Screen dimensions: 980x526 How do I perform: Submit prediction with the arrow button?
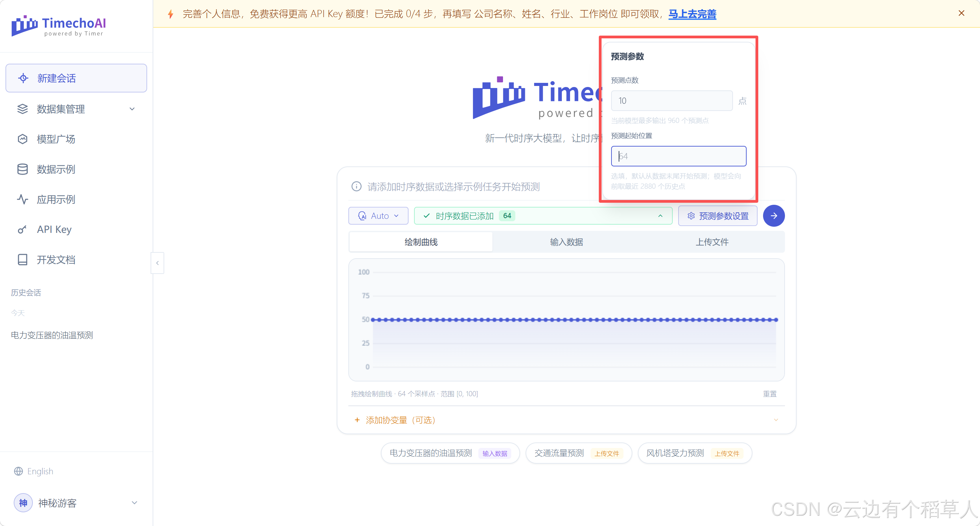point(774,216)
